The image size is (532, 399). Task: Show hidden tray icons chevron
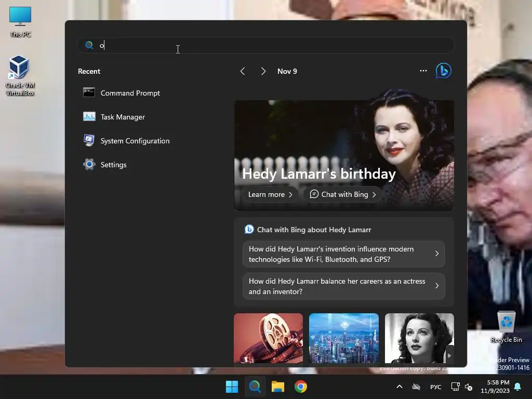click(x=400, y=387)
